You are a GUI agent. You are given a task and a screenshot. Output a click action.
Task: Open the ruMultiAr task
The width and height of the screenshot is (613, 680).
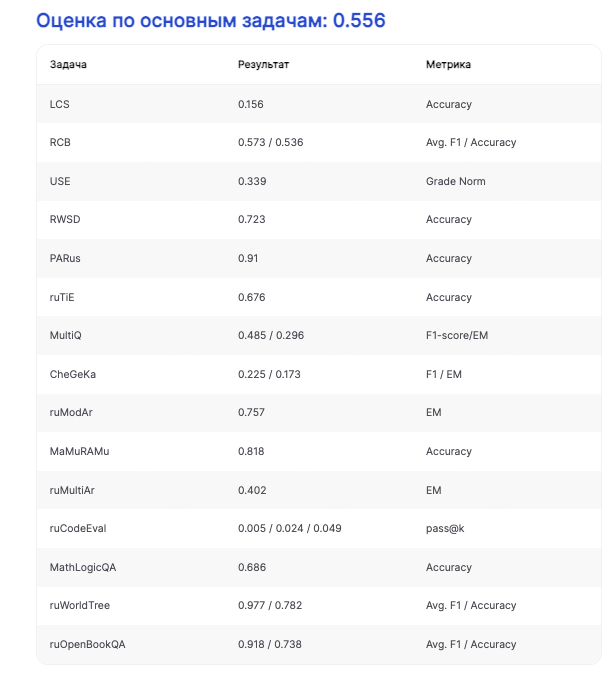coord(74,490)
